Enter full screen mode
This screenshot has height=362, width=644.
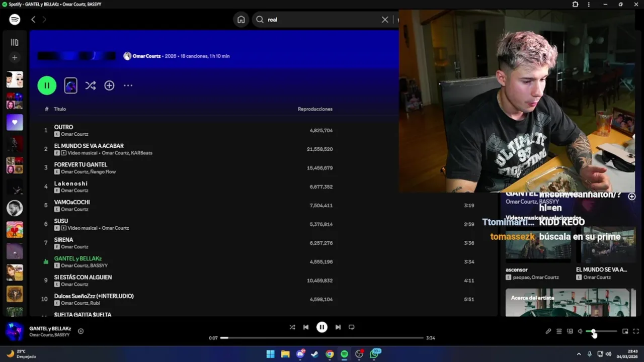click(x=636, y=331)
